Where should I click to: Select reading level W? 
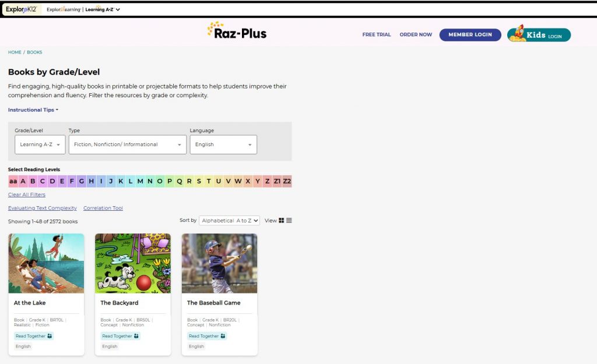(238, 182)
